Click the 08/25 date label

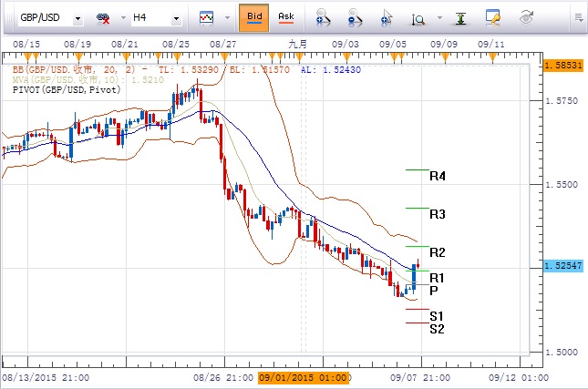pos(176,45)
